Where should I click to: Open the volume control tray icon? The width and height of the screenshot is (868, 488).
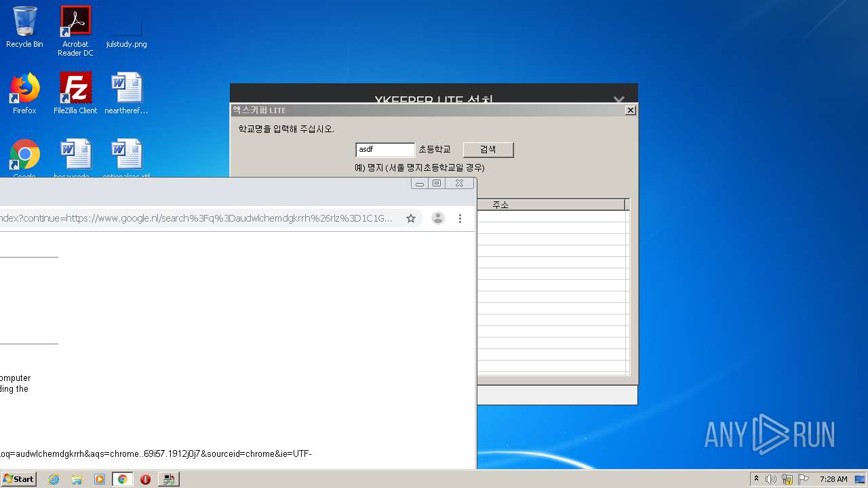[x=771, y=479]
